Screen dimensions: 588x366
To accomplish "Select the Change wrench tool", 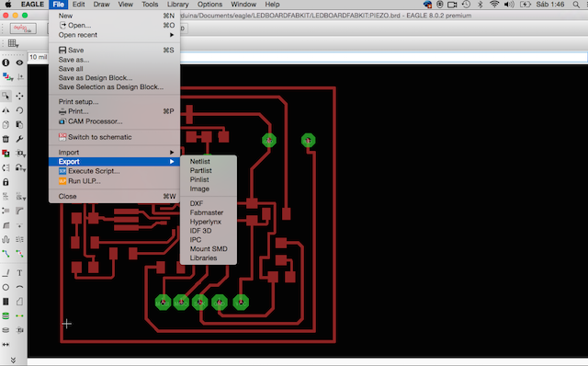I will click(19, 139).
